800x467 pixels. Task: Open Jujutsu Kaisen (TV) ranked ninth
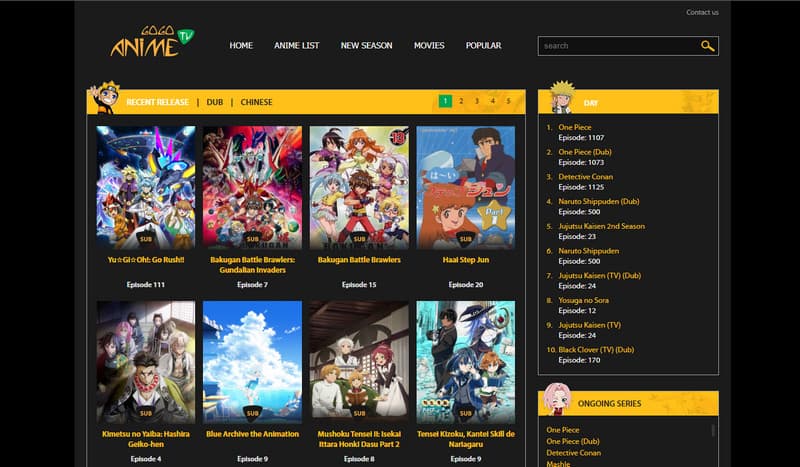point(589,325)
